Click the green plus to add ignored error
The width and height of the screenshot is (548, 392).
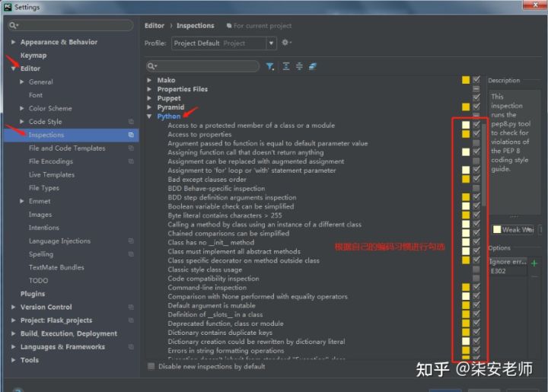534,263
